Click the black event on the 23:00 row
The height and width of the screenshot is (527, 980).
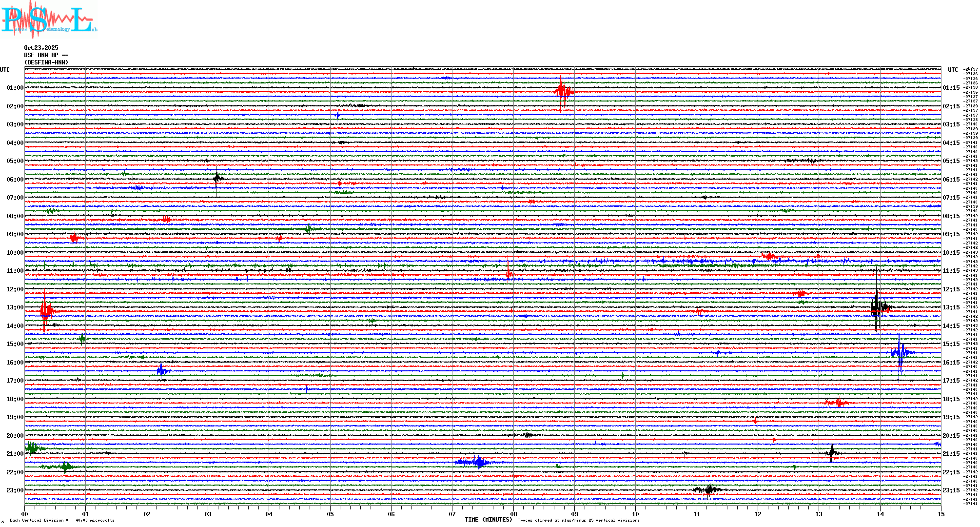click(x=709, y=489)
